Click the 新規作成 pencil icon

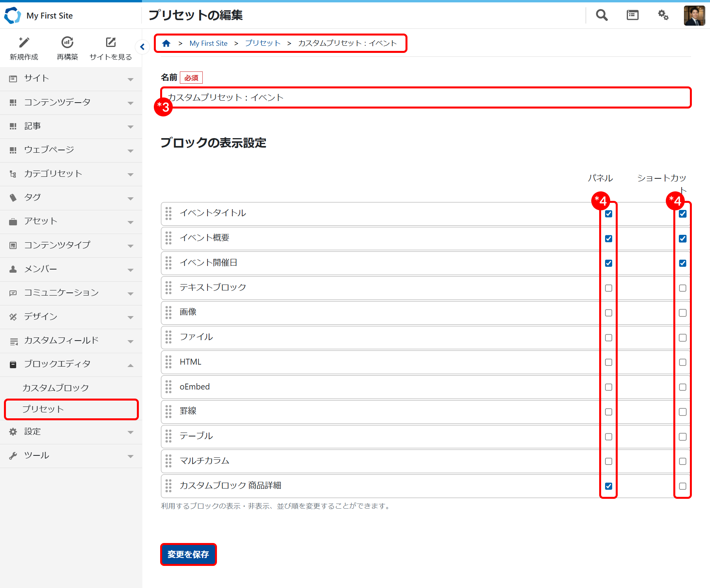point(24,43)
